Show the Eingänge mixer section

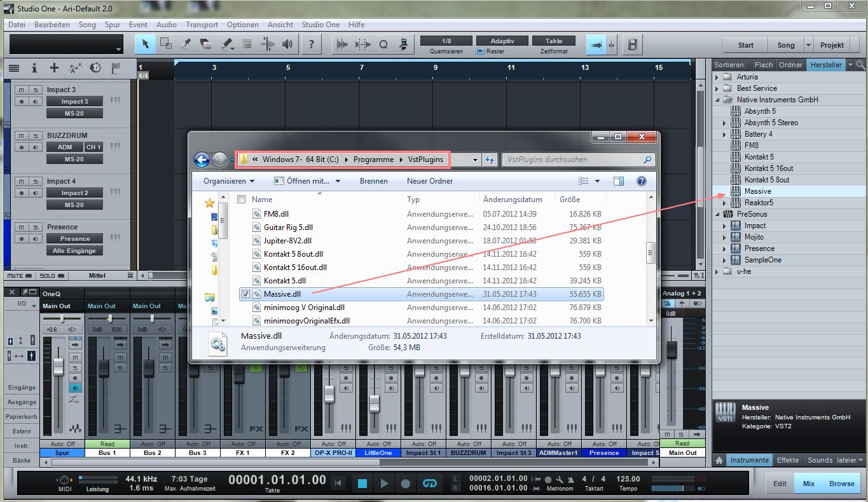click(22, 388)
